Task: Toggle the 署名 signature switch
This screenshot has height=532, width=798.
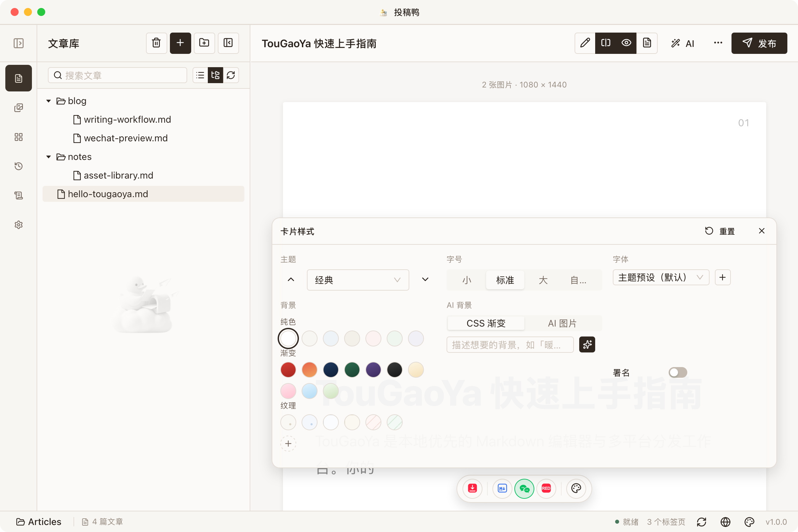Action: (678, 372)
